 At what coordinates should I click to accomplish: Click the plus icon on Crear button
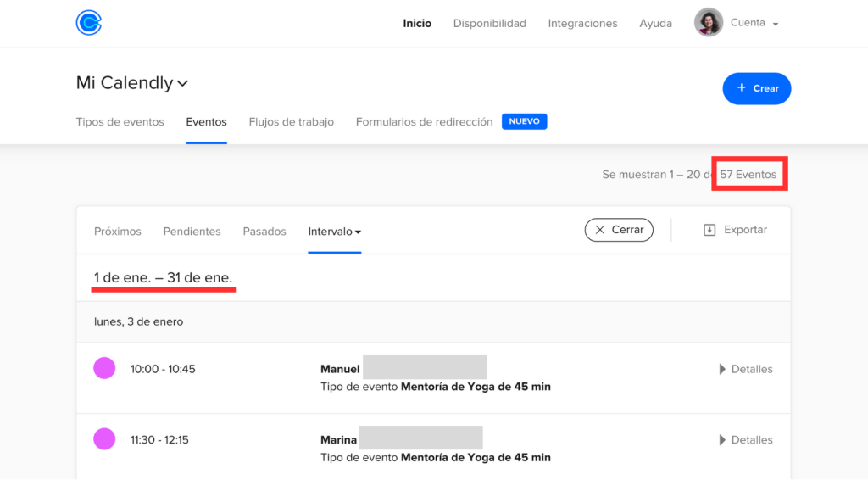(742, 88)
